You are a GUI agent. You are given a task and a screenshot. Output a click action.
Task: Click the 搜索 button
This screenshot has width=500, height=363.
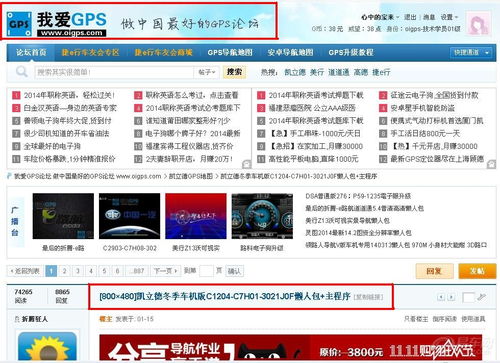point(234,72)
